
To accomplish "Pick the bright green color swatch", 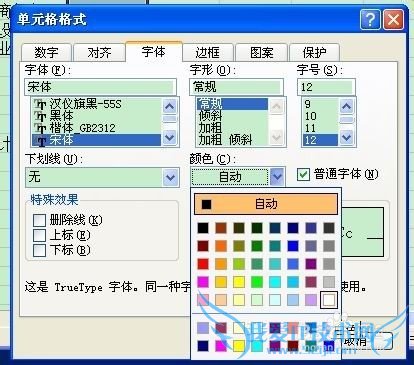I will (257, 282).
